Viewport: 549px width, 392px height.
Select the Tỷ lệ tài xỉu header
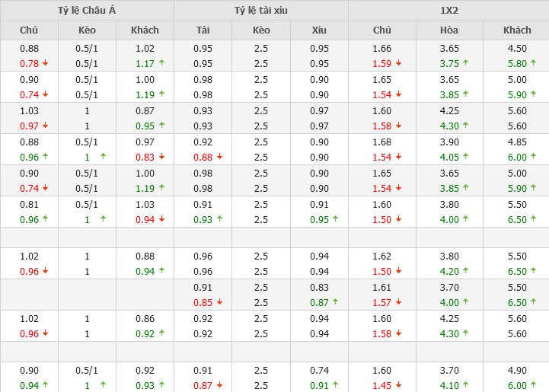click(x=261, y=11)
